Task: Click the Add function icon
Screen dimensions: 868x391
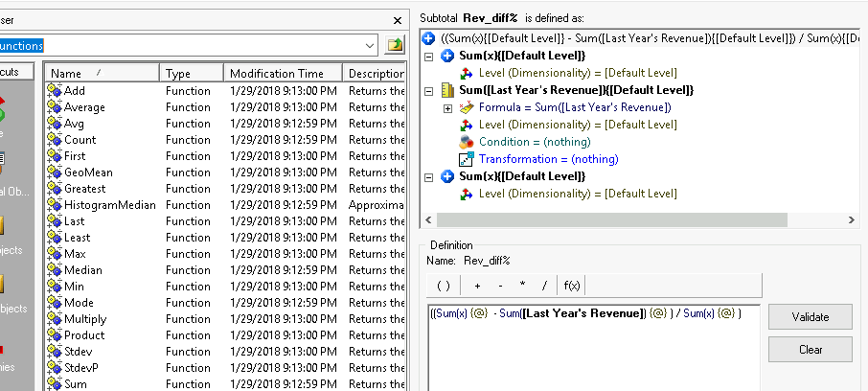Action: pyautogui.click(x=55, y=90)
